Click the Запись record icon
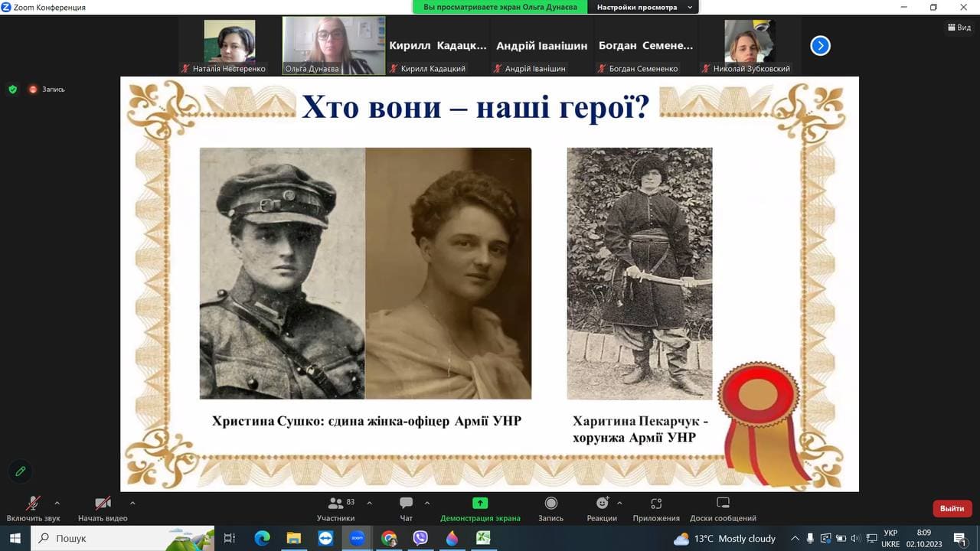Image resolution: width=980 pixels, height=551 pixels. tap(550, 503)
